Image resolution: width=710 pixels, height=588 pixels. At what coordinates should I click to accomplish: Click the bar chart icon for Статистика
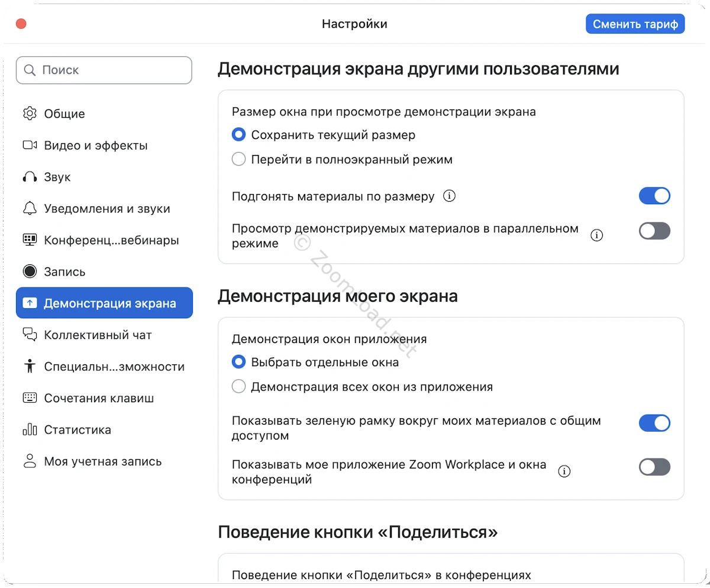click(x=30, y=430)
